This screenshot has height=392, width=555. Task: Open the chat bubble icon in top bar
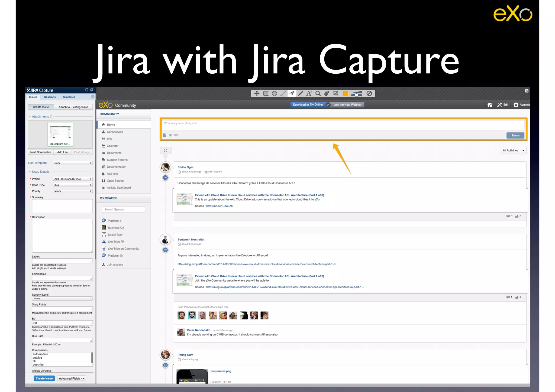click(490, 105)
